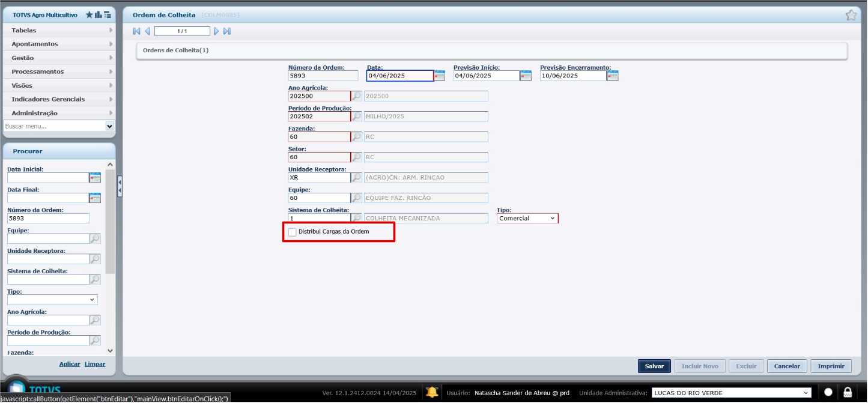The image size is (868, 403).
Task: Open Unidade Receptora lookup magnifier in form
Action: pos(357,178)
